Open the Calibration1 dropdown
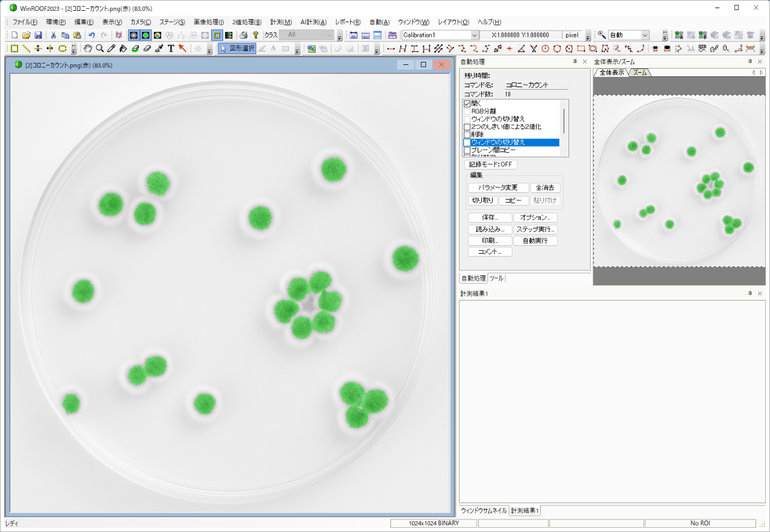 (474, 35)
